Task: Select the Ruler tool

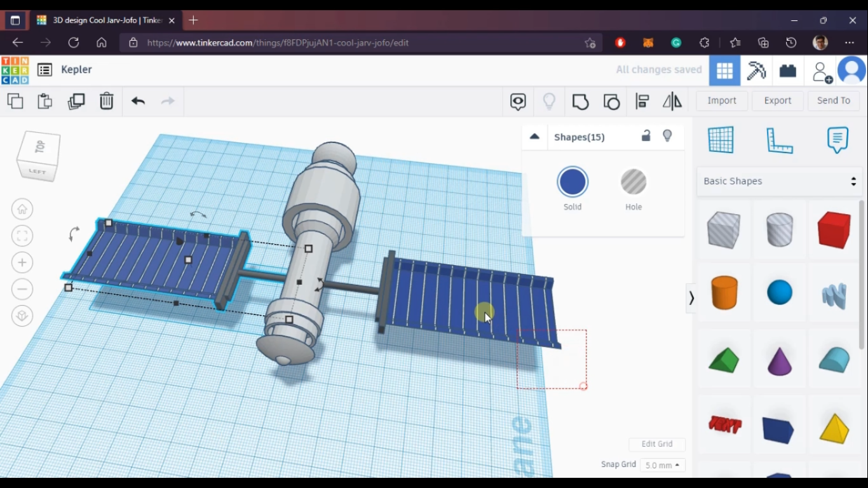Action: pyautogui.click(x=780, y=140)
